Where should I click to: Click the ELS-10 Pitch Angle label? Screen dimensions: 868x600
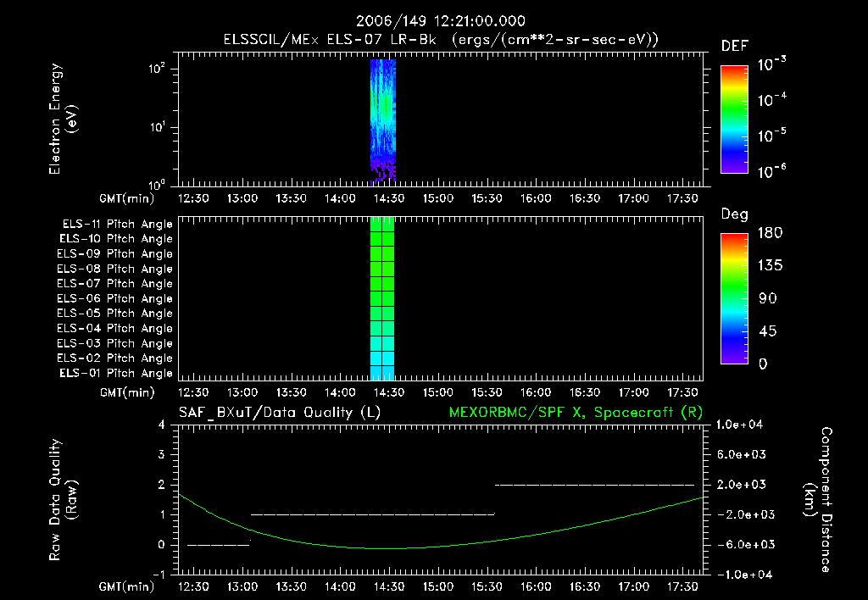click(116, 239)
